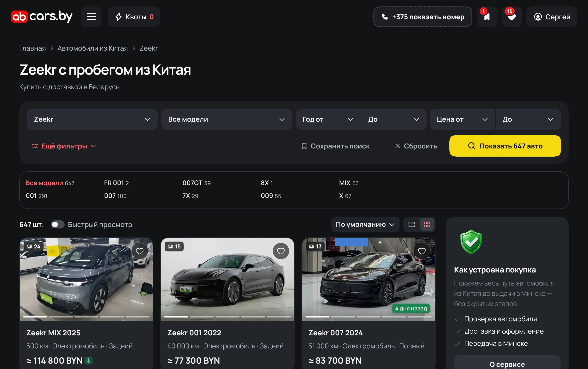Image resolution: width=588 pixels, height=369 pixels.
Task: Select model 001 filter
Action: [37, 196]
